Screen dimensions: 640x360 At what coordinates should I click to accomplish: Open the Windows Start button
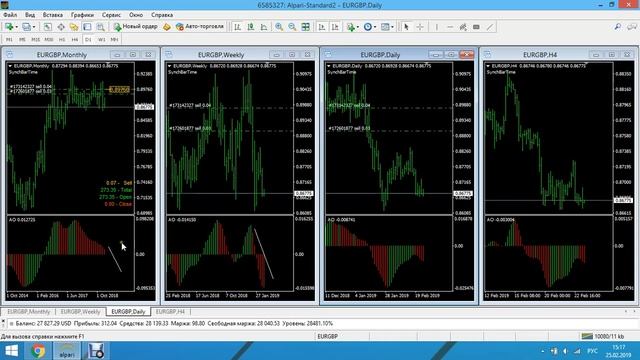(x=11, y=351)
